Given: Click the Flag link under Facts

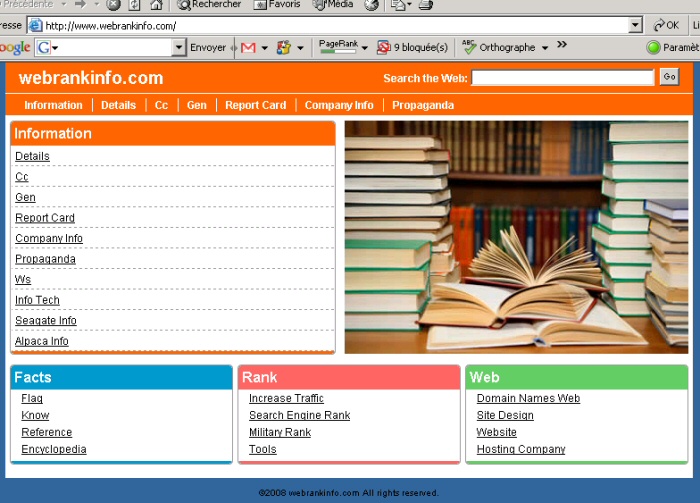Looking at the screenshot, I should (32, 398).
